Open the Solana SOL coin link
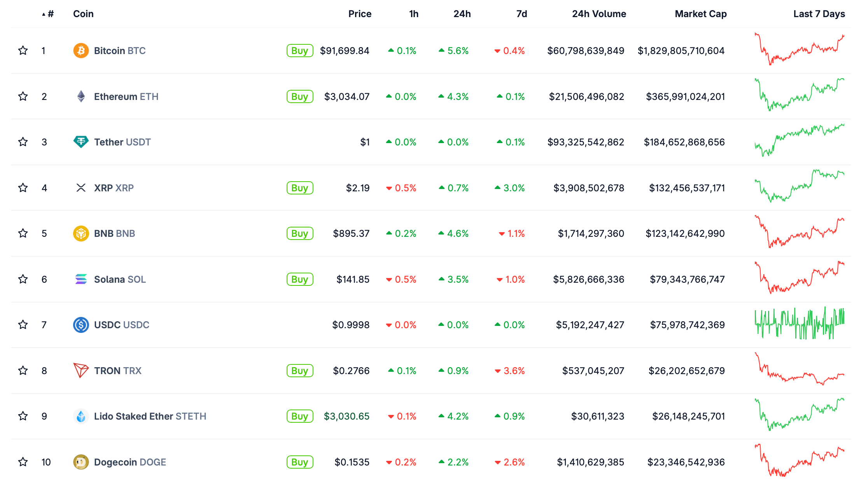 tap(120, 279)
